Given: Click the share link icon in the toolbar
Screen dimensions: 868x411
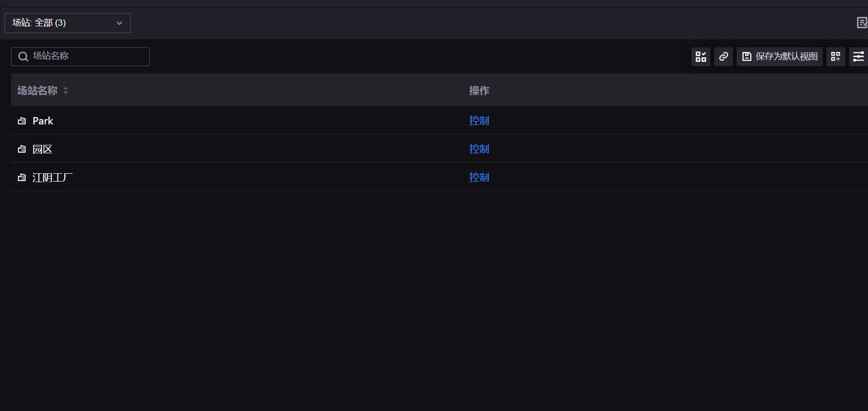Looking at the screenshot, I should [723, 56].
